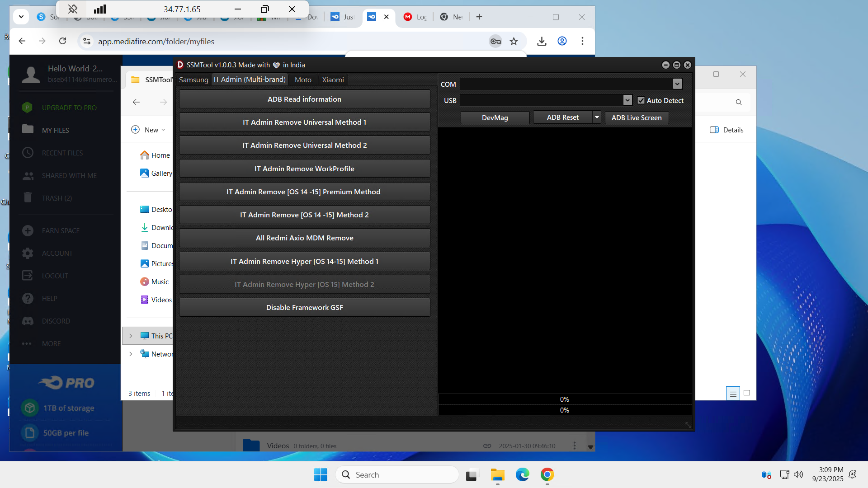Viewport: 868px width, 488px height.
Task: Expand the USB device dropdown
Action: [627, 100]
